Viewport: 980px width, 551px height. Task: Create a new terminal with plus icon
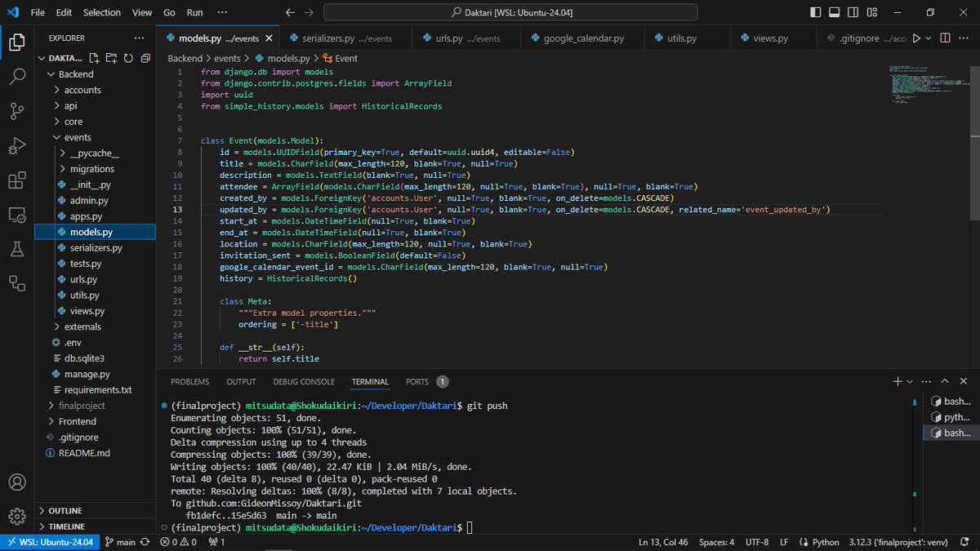coord(898,381)
